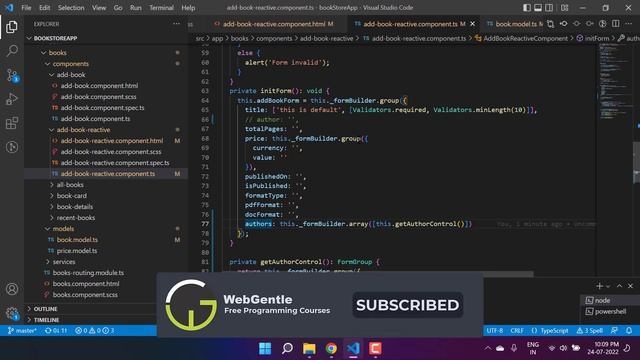
Task: Switch to add-book-reactive.component.html tab
Action: 273,24
